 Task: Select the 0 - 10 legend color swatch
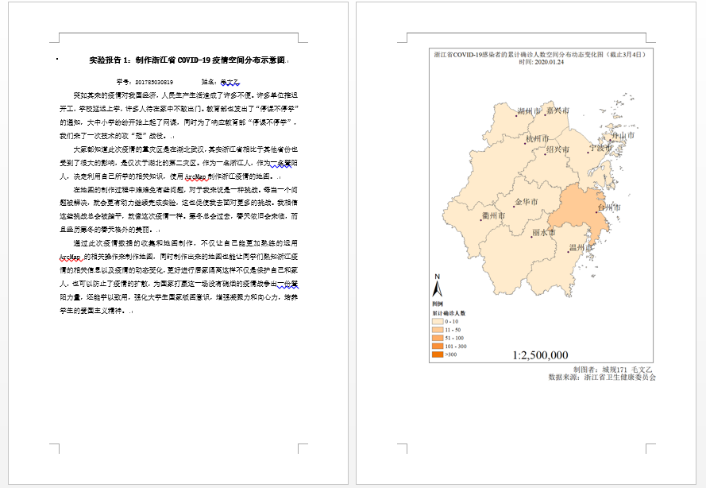(439, 319)
